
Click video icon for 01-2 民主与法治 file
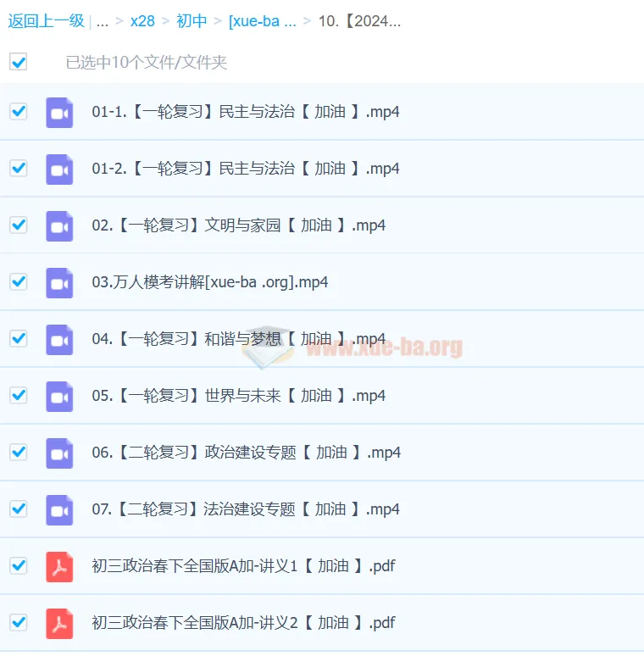59,169
